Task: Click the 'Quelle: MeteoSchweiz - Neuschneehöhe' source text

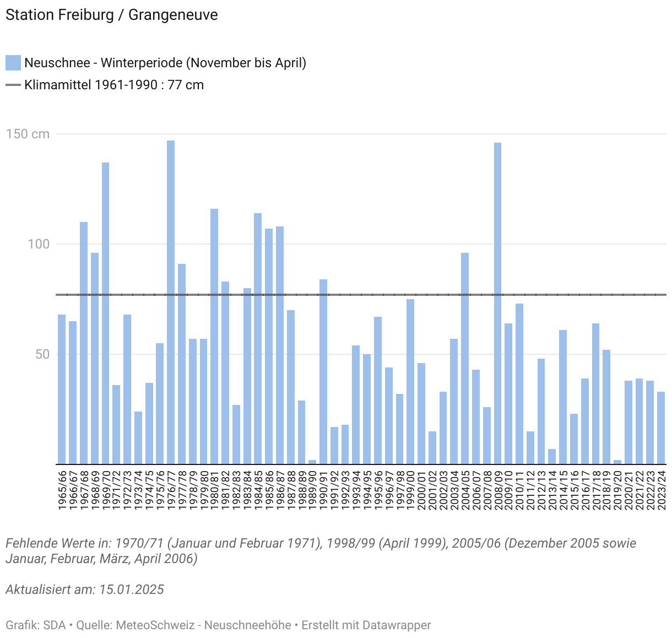Action: [183, 625]
